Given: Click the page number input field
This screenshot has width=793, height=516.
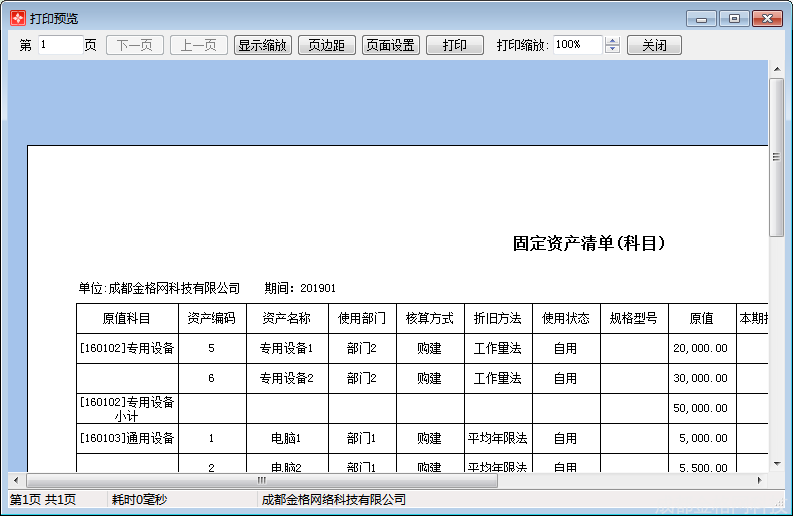Looking at the screenshot, I should coord(60,45).
